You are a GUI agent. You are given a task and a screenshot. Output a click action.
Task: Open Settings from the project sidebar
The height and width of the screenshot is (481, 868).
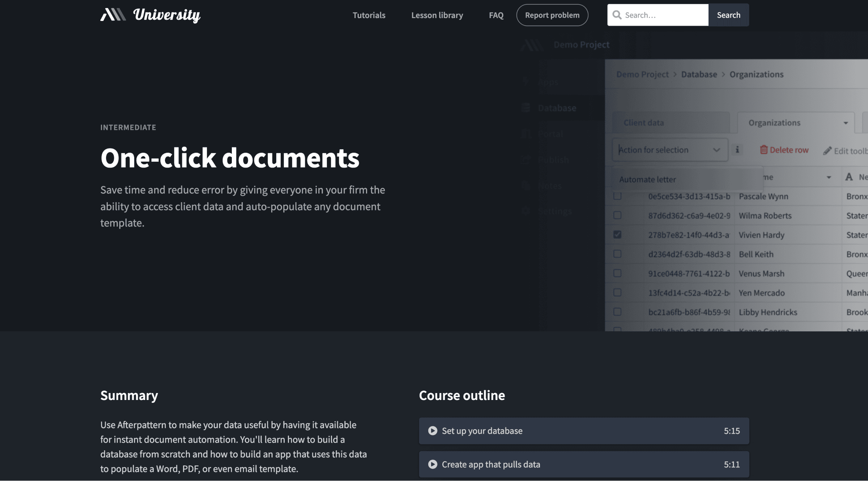pyautogui.click(x=555, y=211)
